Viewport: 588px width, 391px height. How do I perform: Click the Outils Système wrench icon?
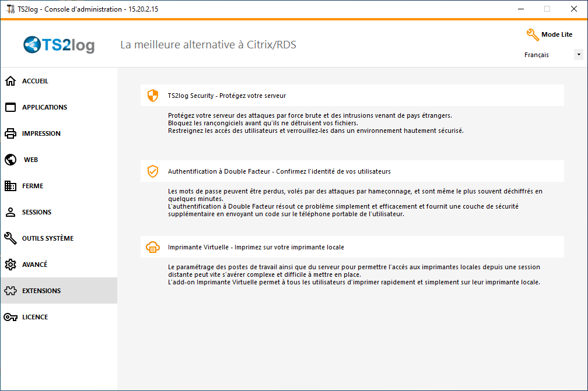(x=10, y=238)
